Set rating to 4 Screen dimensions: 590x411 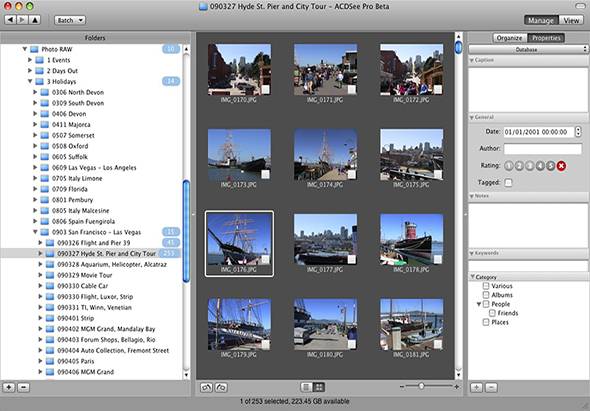(x=540, y=166)
